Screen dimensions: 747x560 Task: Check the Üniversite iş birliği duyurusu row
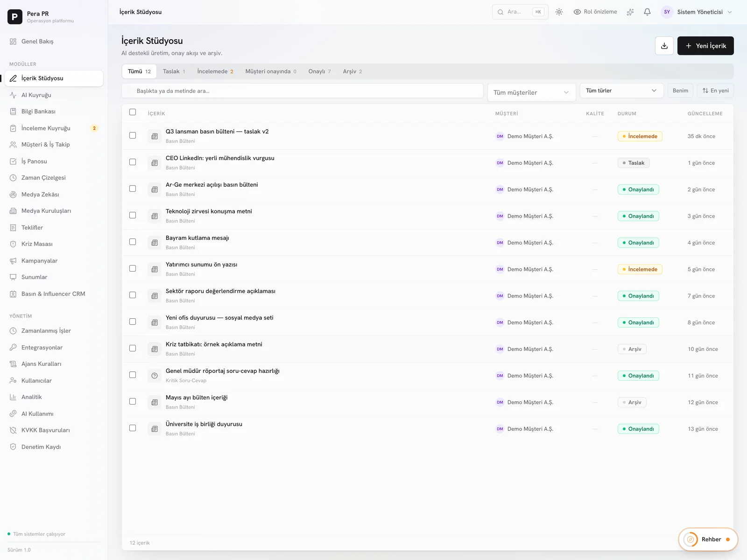133,428
